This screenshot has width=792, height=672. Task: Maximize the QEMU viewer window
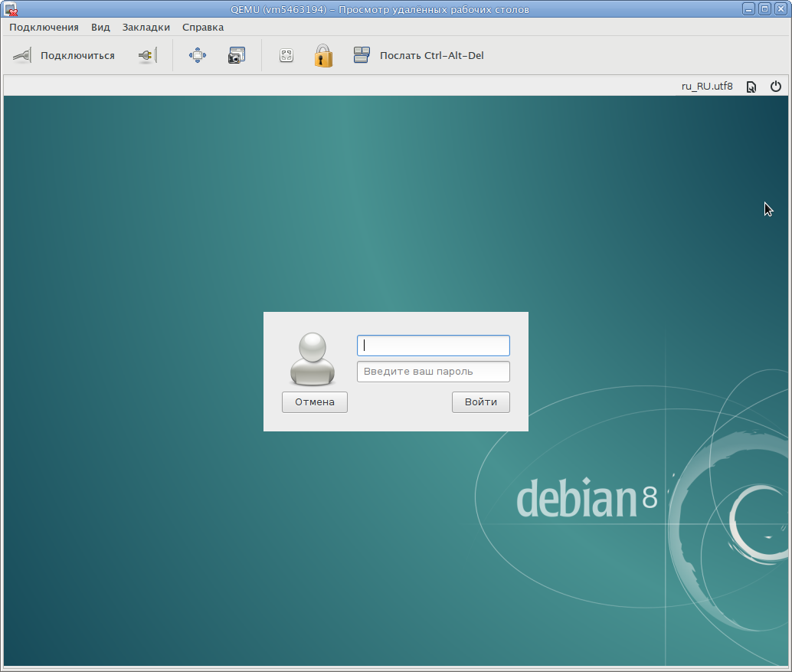coord(764,9)
